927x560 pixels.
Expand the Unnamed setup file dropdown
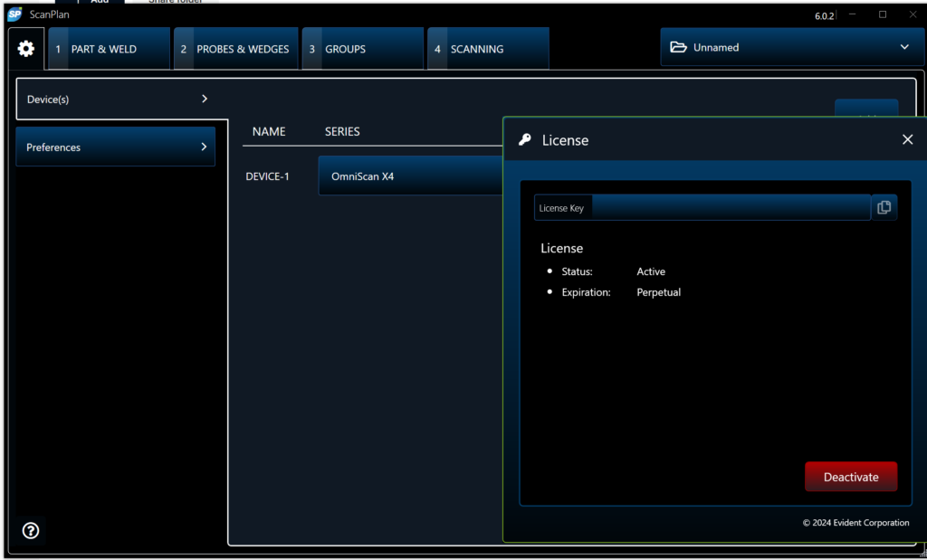904,48
